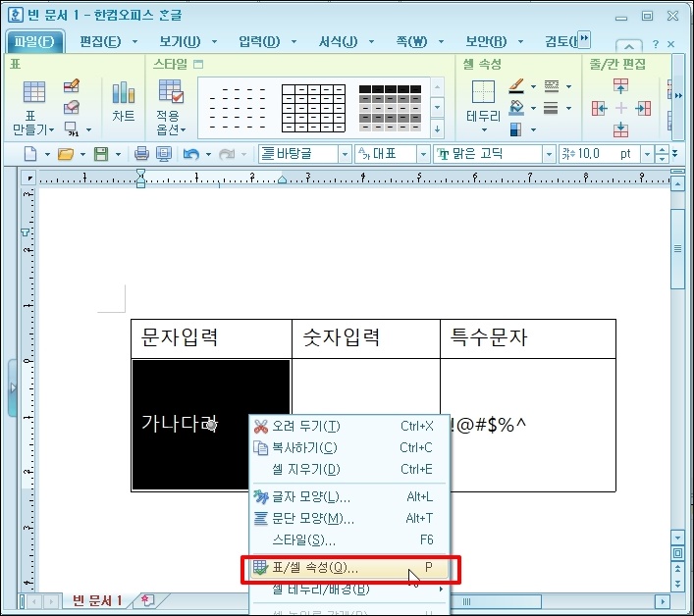Select the table eraser icon

click(72, 107)
